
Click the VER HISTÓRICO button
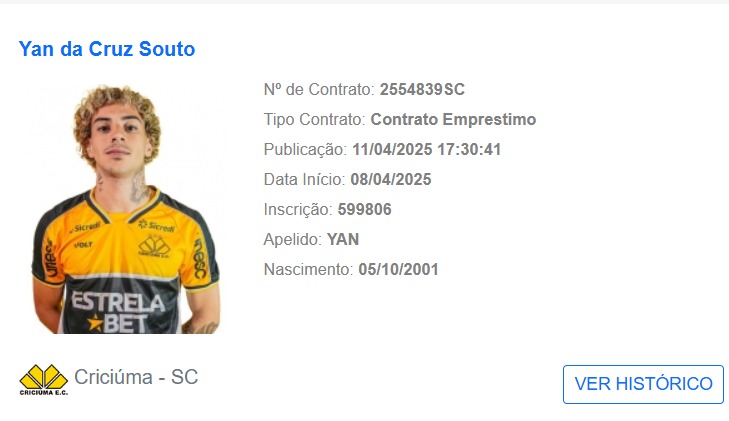click(x=643, y=384)
